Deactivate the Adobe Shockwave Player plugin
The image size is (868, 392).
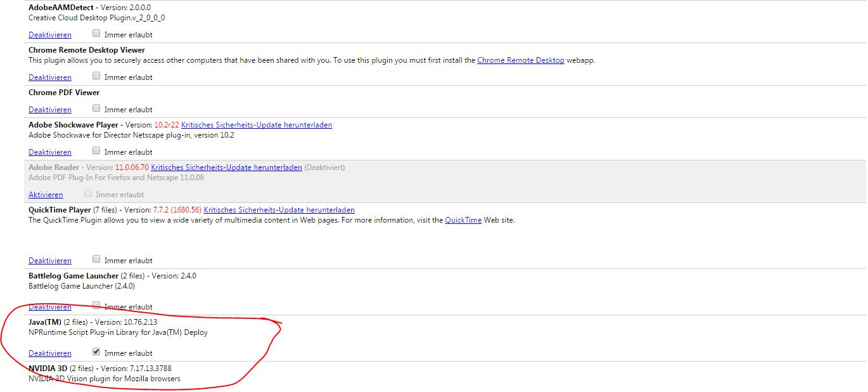pyautogui.click(x=50, y=152)
